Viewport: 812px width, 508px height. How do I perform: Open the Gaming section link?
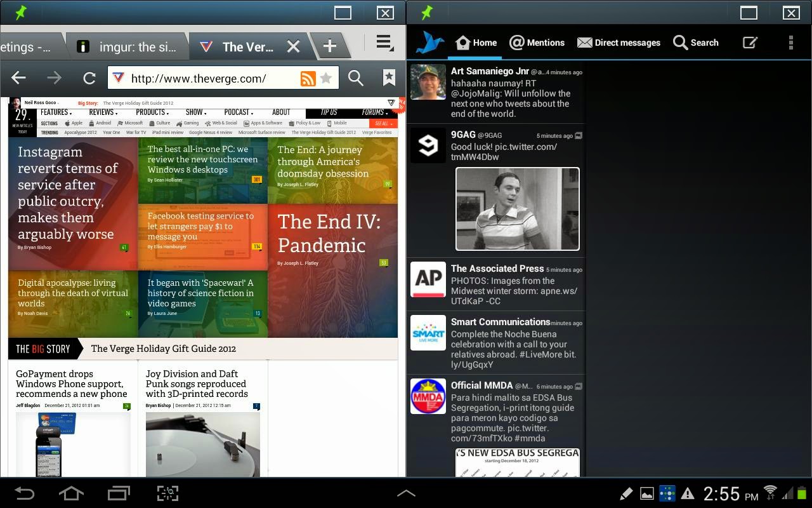[188, 123]
